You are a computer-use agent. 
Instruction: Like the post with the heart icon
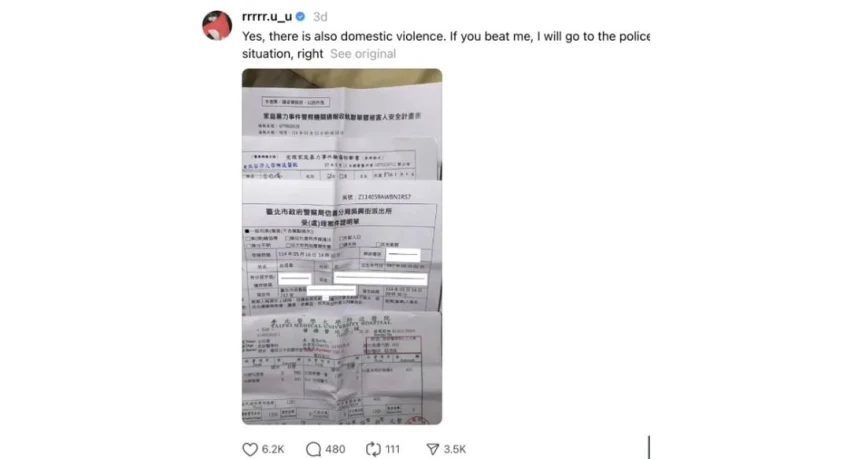[x=250, y=449]
